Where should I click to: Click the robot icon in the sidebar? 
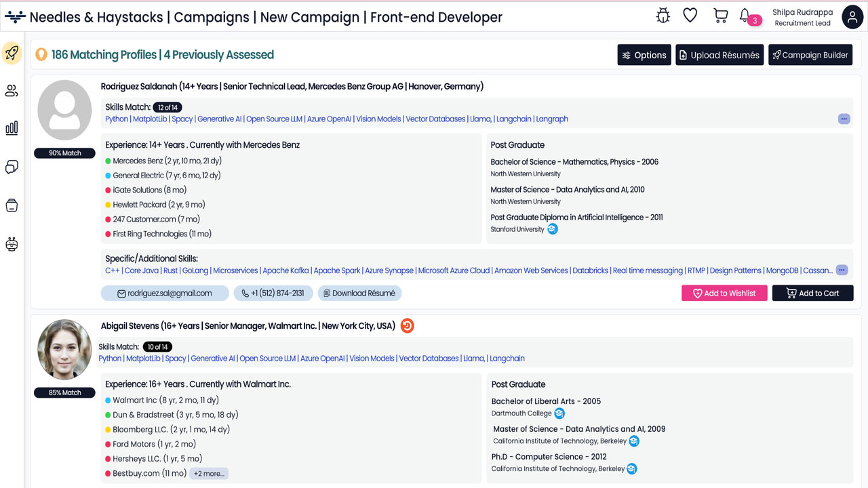(12, 245)
